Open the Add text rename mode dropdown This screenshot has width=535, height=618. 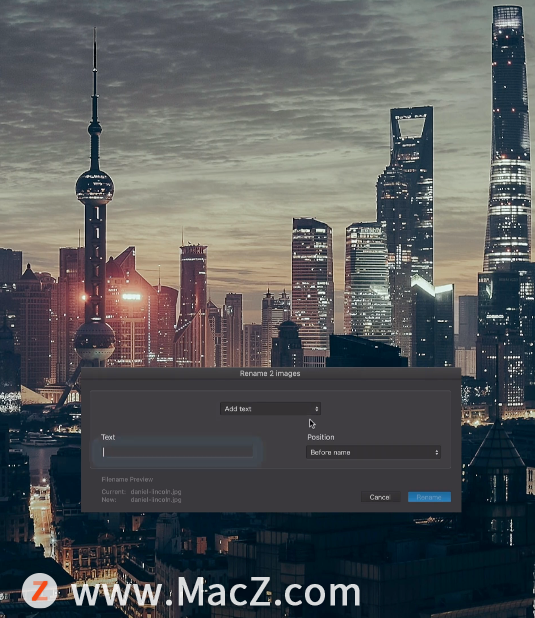click(270, 409)
